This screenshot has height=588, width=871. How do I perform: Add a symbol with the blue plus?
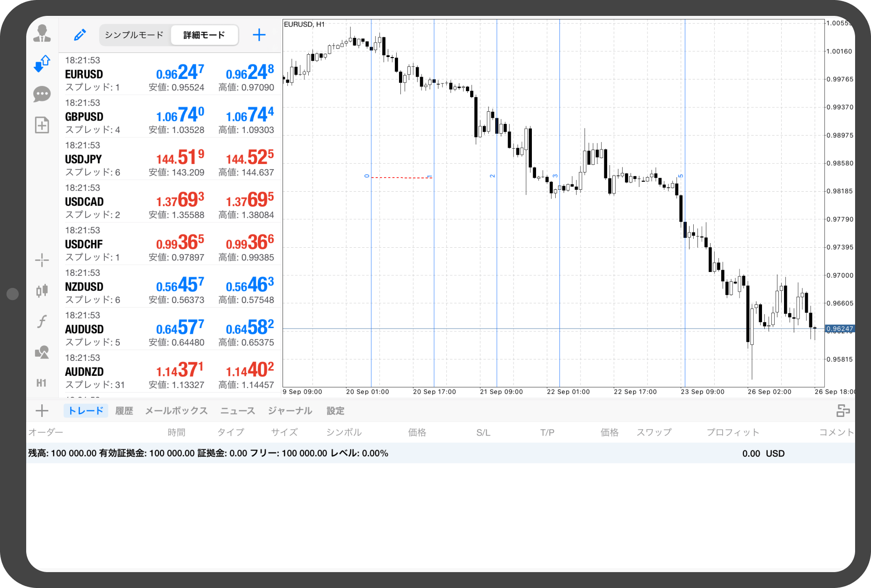point(259,35)
